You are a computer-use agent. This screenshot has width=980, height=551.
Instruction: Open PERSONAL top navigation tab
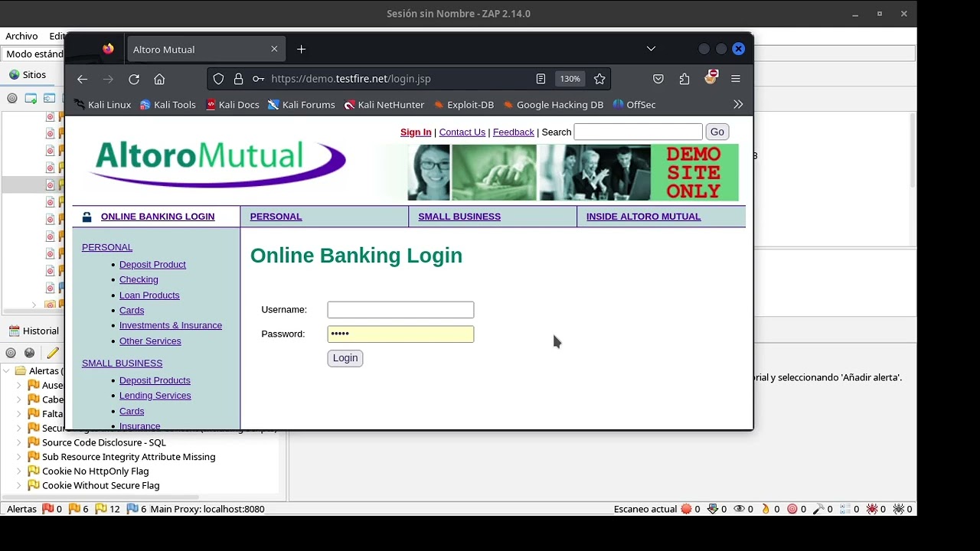276,217
